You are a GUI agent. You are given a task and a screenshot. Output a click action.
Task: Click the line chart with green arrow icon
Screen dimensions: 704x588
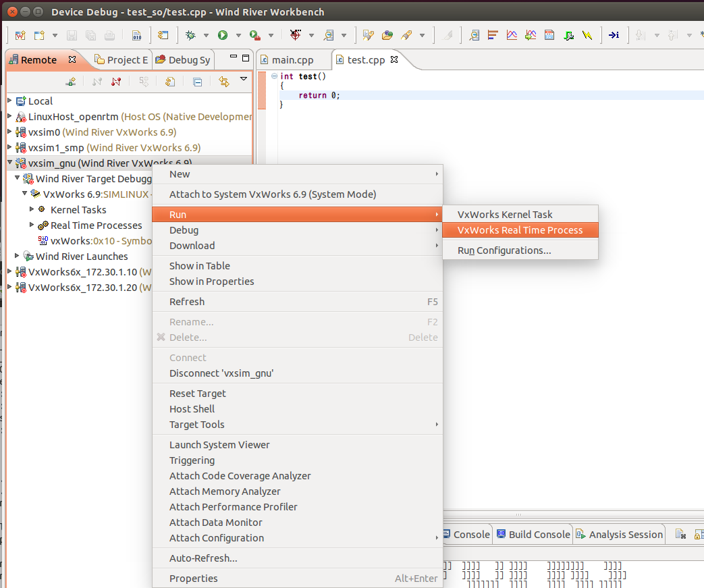point(531,35)
